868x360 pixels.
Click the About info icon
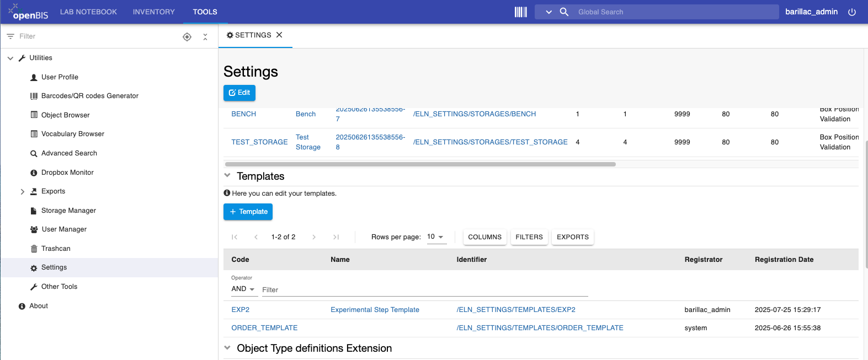[22, 306]
